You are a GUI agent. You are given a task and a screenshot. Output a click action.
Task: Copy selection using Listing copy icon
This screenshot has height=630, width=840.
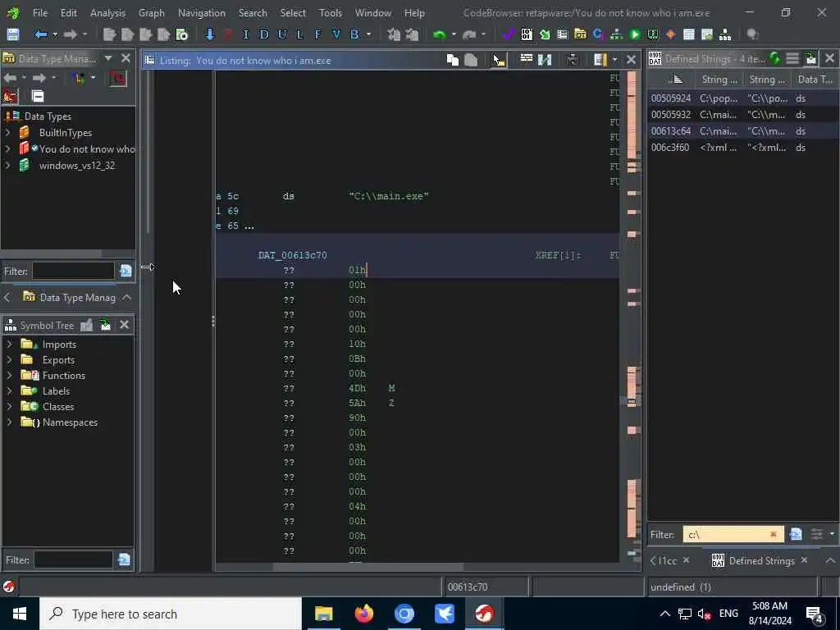pyautogui.click(x=453, y=60)
